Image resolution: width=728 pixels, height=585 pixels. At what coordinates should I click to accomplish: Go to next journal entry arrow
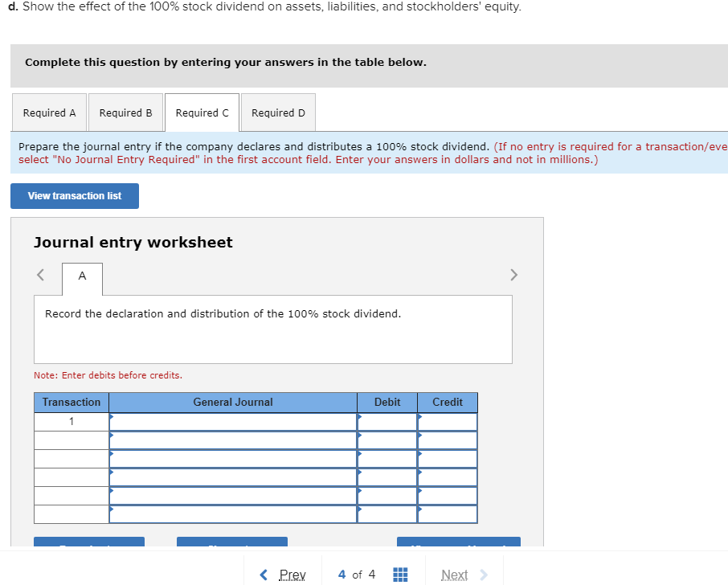coord(513,275)
